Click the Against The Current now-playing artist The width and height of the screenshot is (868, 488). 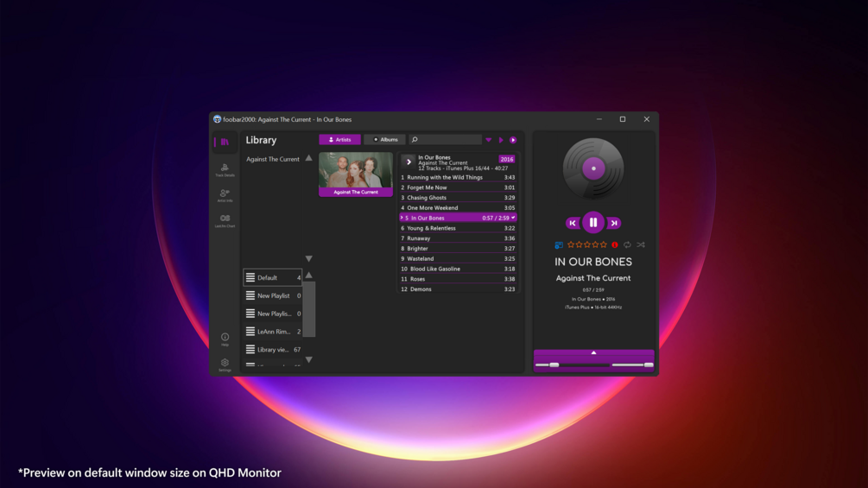click(x=592, y=278)
